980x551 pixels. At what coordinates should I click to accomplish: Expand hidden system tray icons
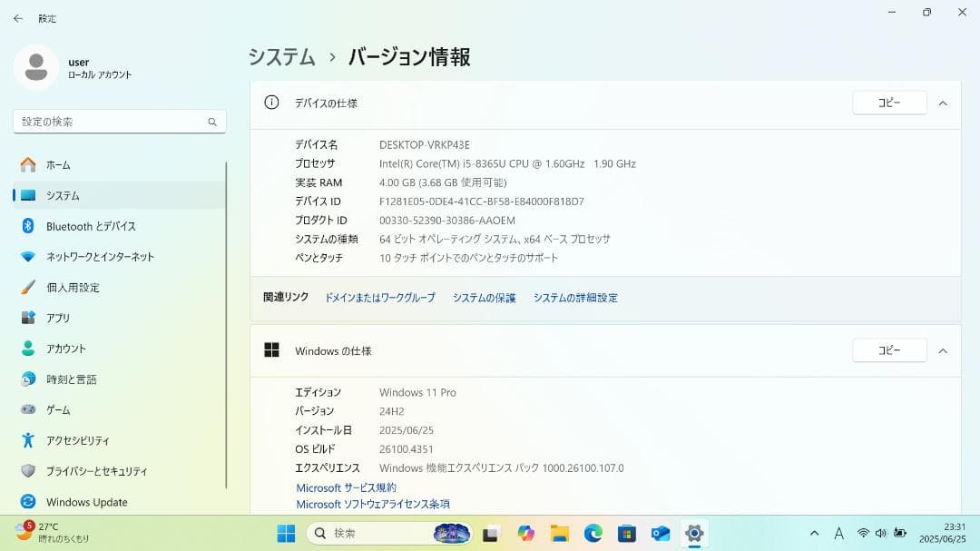coord(814,533)
